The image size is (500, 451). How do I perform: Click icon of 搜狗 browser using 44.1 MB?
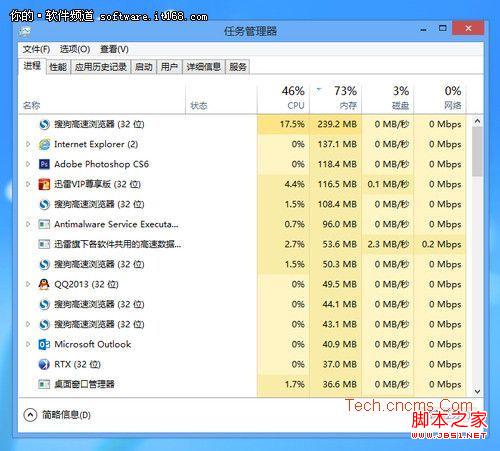pos(44,304)
